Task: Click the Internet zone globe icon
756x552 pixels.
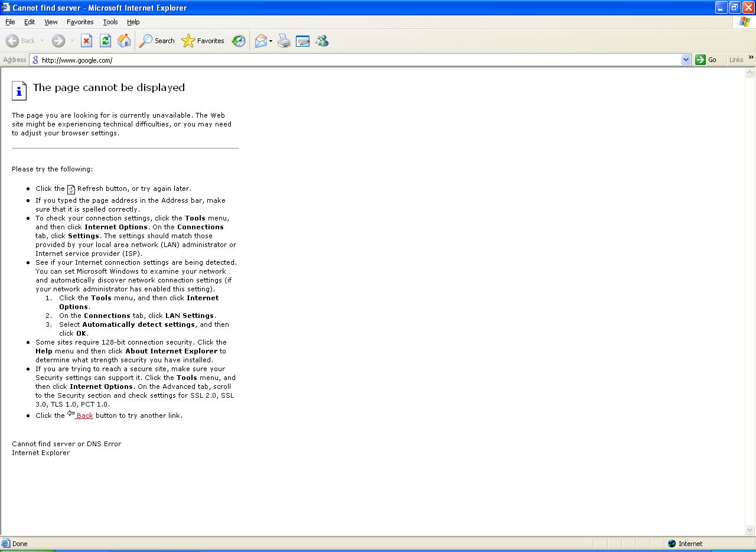Action: click(672, 544)
